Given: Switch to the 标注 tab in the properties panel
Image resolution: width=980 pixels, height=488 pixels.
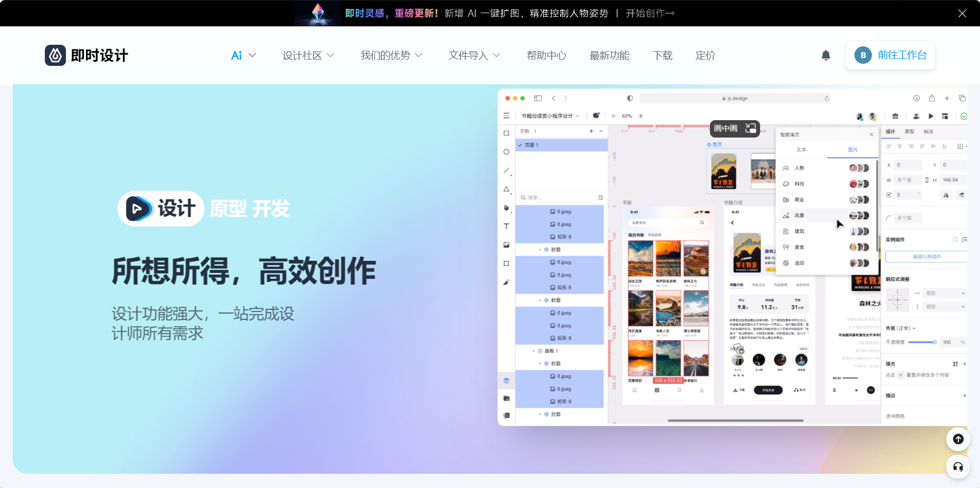Looking at the screenshot, I should 928,132.
